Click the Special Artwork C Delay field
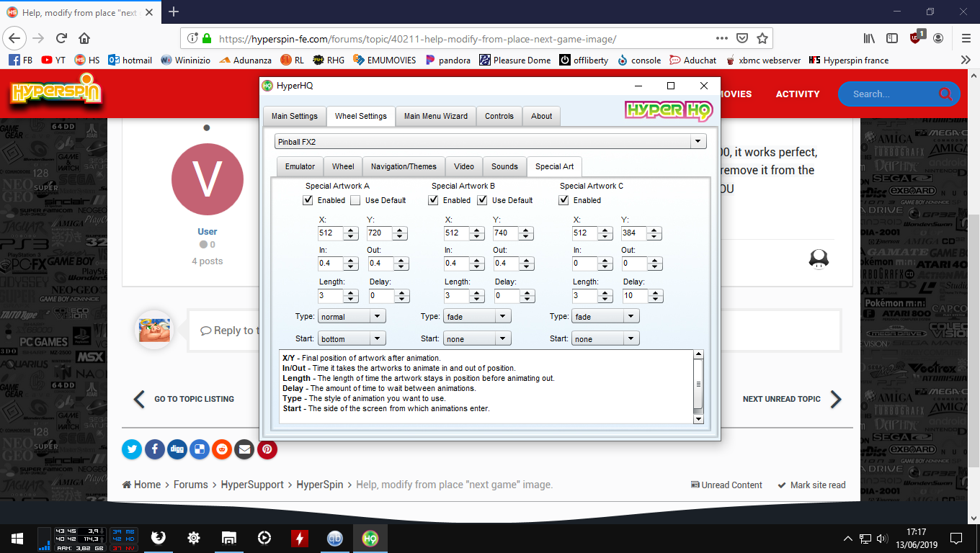980x553 pixels. (634, 295)
